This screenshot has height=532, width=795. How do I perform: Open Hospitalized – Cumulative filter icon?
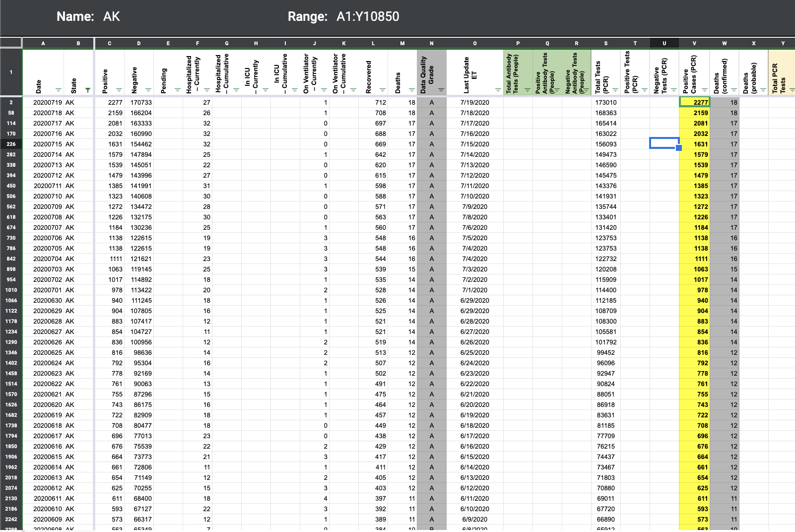click(236, 90)
